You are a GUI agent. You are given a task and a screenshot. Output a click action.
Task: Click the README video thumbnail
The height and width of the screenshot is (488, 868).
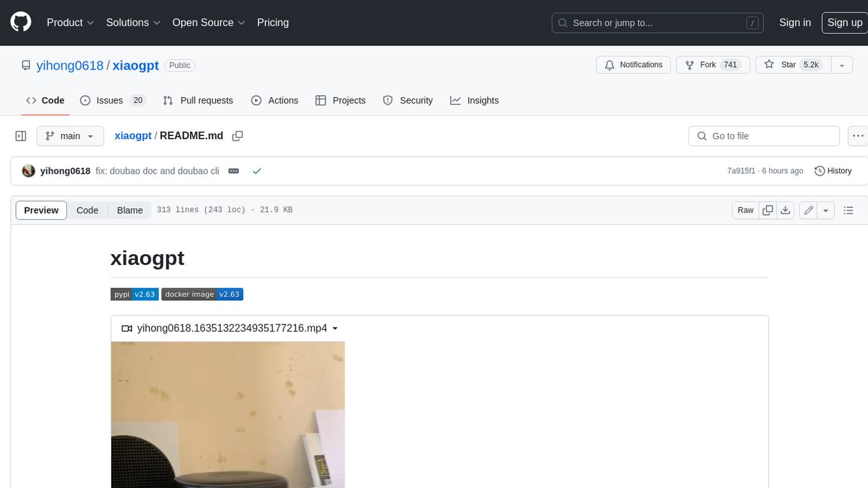click(228, 415)
